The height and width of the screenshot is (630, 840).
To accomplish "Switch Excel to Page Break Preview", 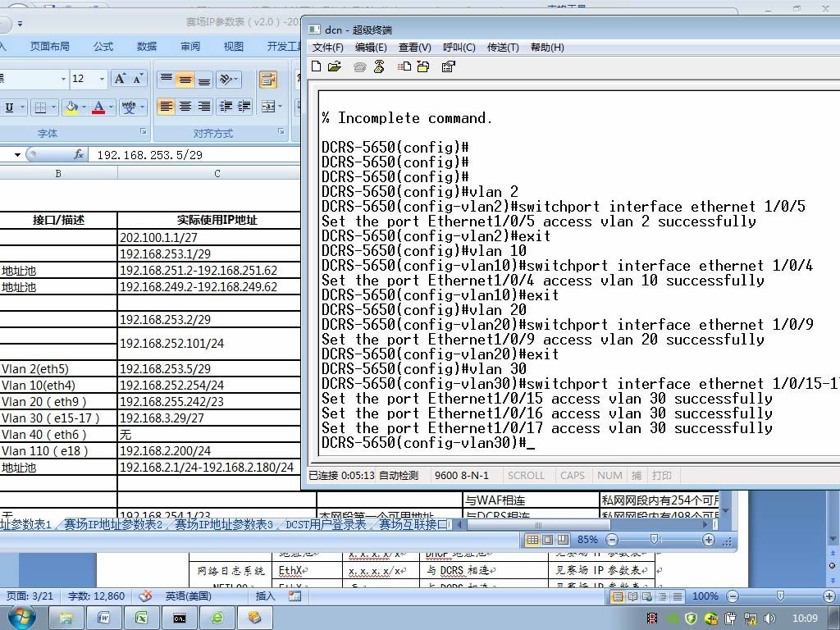I will pyautogui.click(x=563, y=540).
